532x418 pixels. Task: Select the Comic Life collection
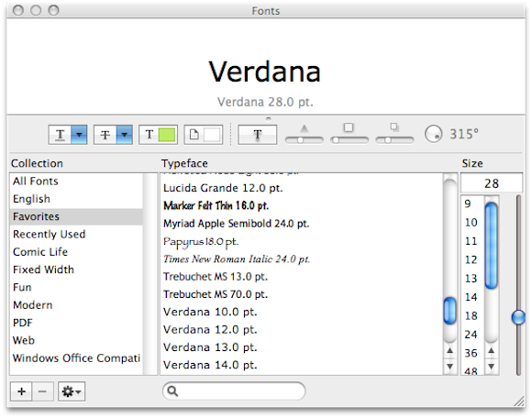click(76, 251)
